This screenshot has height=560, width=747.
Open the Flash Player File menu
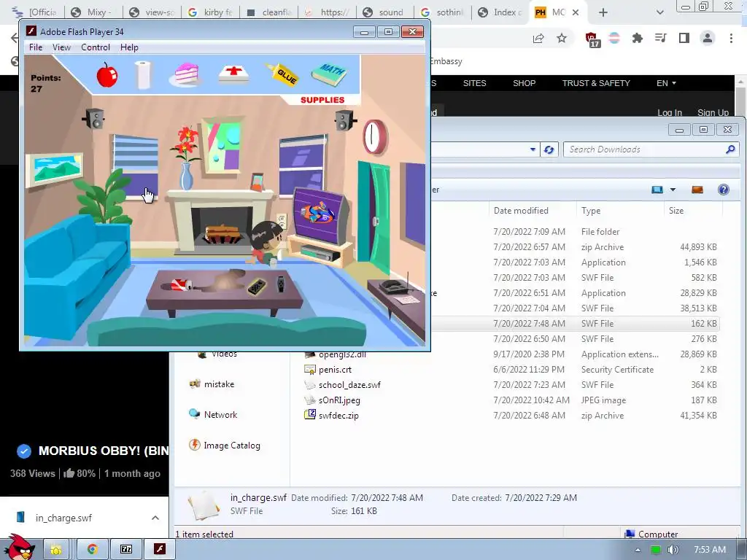coord(36,47)
